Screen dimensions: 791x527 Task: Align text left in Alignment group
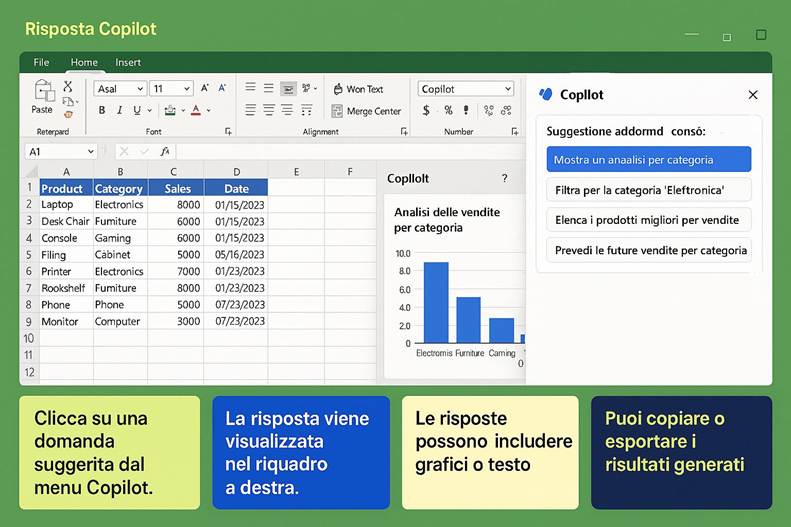point(250,110)
